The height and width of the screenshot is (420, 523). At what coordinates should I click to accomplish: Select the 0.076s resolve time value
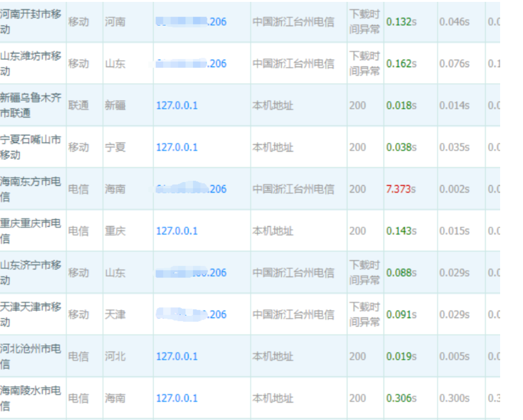(454, 64)
